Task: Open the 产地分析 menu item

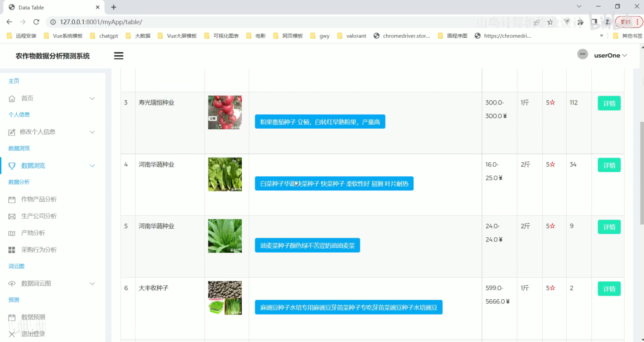Action: (33, 233)
